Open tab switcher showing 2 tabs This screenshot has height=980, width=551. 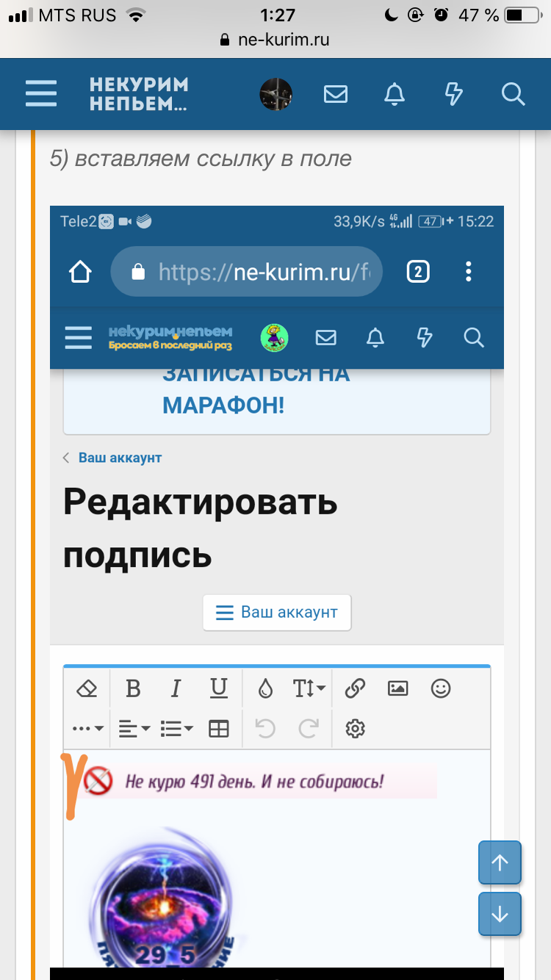[418, 272]
